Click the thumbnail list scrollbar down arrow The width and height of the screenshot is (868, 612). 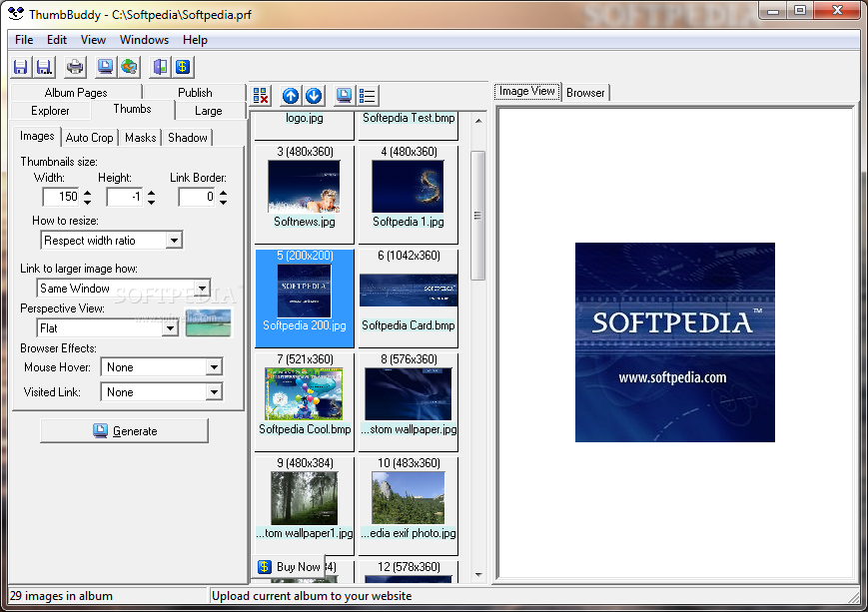tap(478, 575)
